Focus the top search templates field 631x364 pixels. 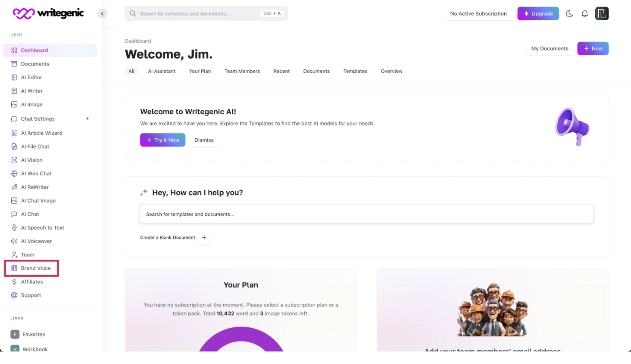(198, 14)
